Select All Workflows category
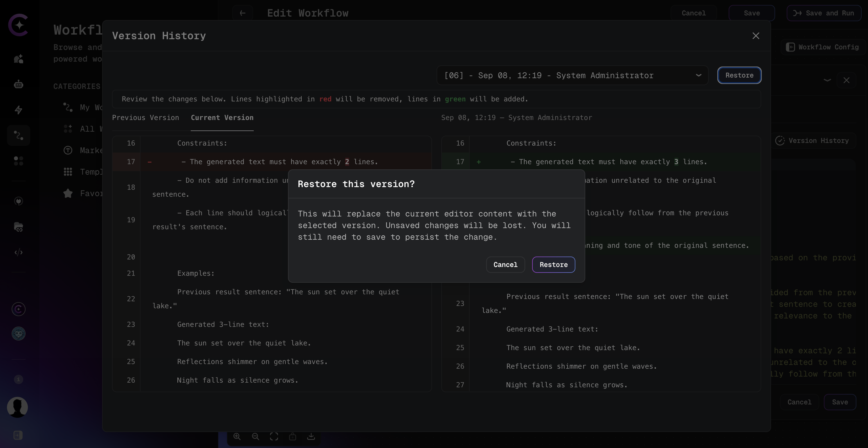The width and height of the screenshot is (868, 448). 82,129
